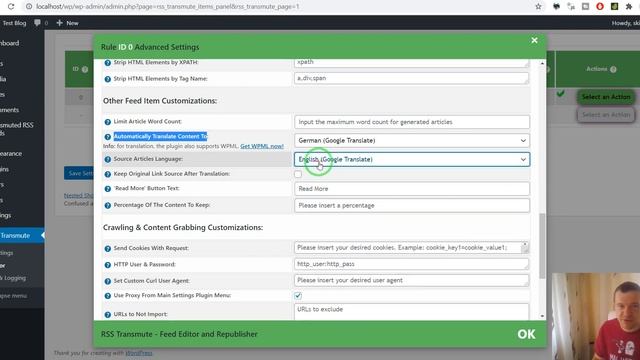This screenshot has height=360, width=640.
Task: Open the Appearance sidebar menu item
Action: tap(11, 153)
